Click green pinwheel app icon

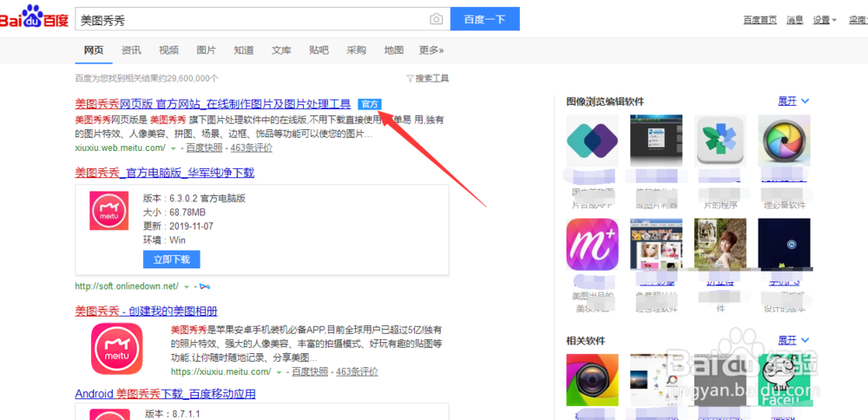[x=720, y=141]
